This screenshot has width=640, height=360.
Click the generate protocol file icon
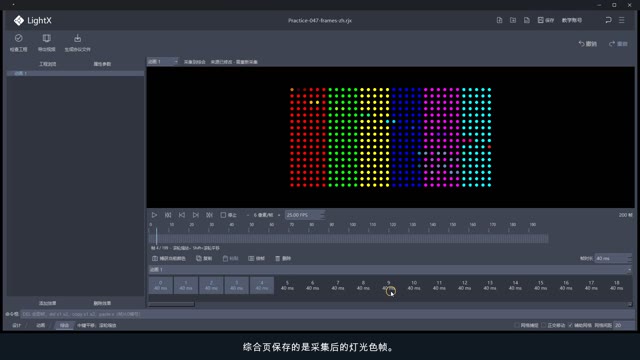point(77,38)
